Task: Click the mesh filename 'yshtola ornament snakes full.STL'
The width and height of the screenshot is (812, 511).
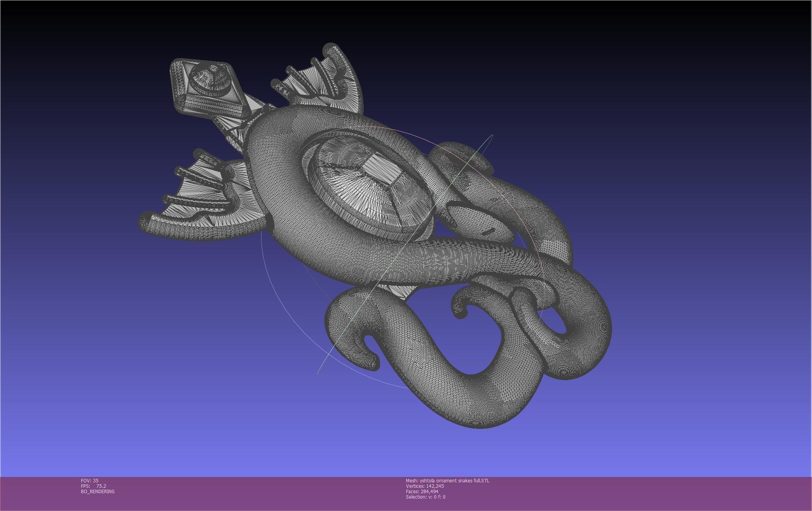Action: coord(454,480)
